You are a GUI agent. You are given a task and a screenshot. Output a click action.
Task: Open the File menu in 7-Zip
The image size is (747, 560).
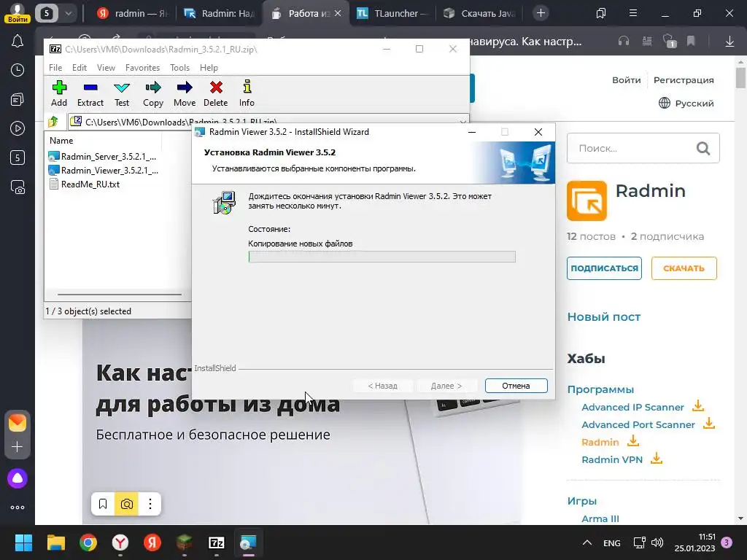(x=55, y=68)
